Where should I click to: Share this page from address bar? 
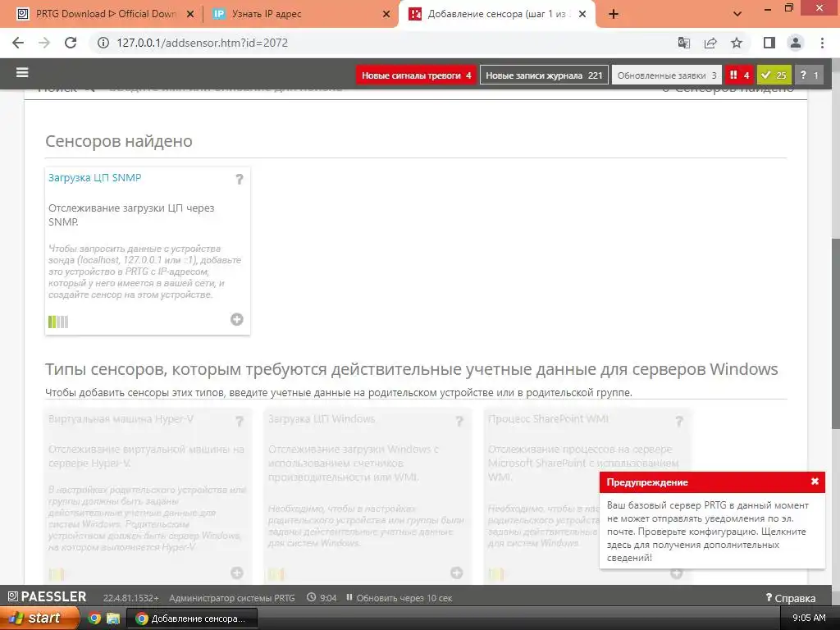click(x=710, y=43)
